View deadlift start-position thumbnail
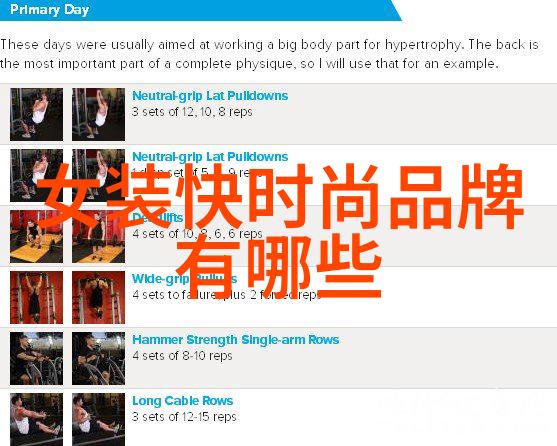557x446 pixels. [x=37, y=236]
